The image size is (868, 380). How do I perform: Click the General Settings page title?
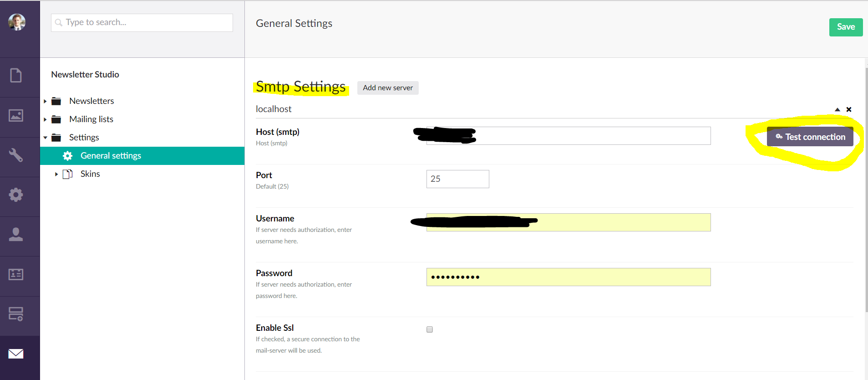[x=294, y=23]
